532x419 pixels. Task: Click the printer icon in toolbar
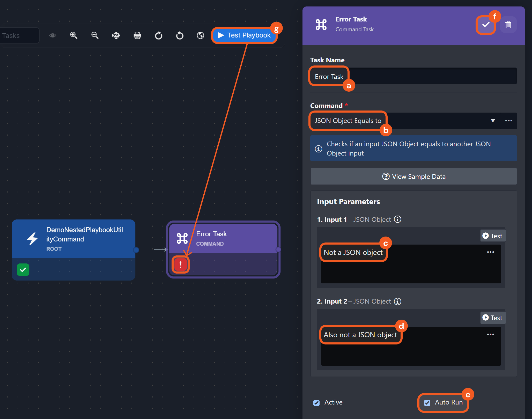[137, 35]
